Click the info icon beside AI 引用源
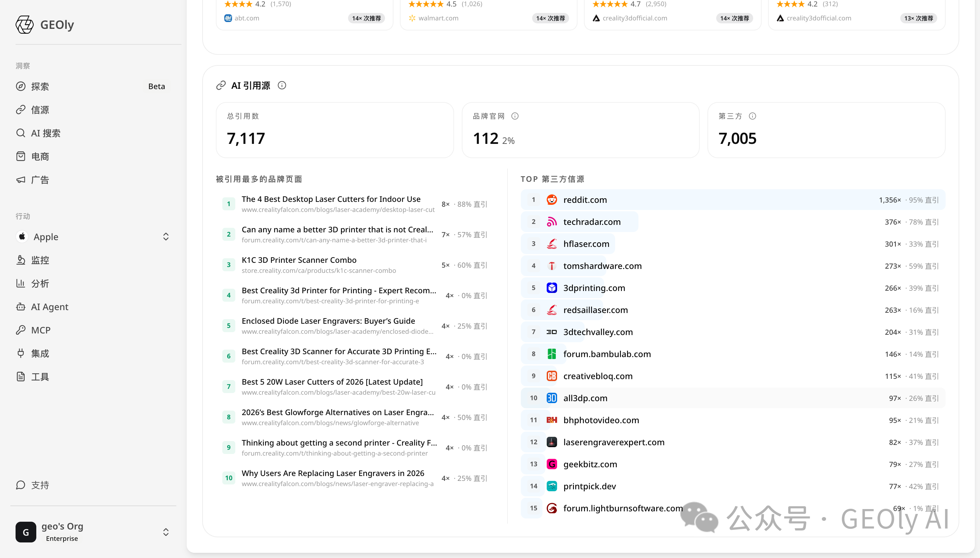 (x=282, y=86)
